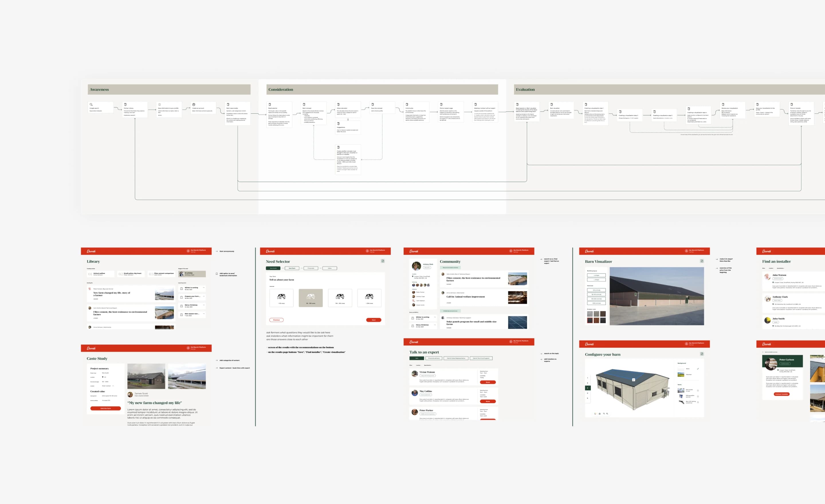Screen dimensions: 825x504
Task: Click the document icon beside Configure your barn title
Action: click(x=702, y=354)
